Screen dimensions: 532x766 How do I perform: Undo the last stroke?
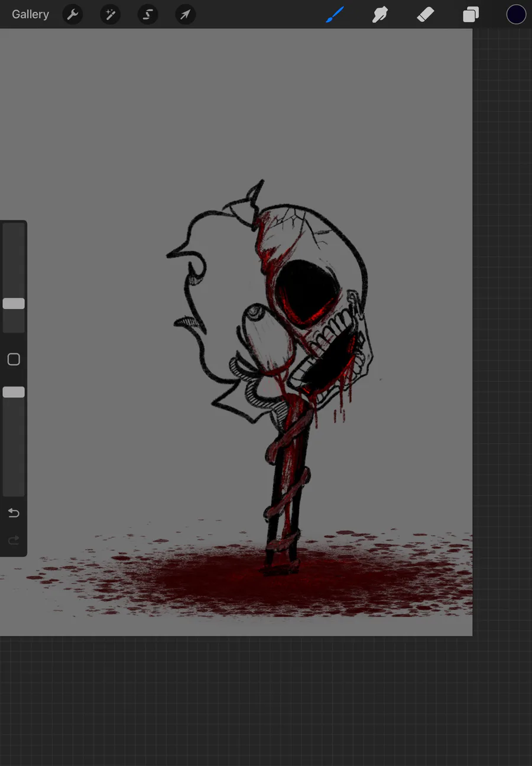coord(14,512)
